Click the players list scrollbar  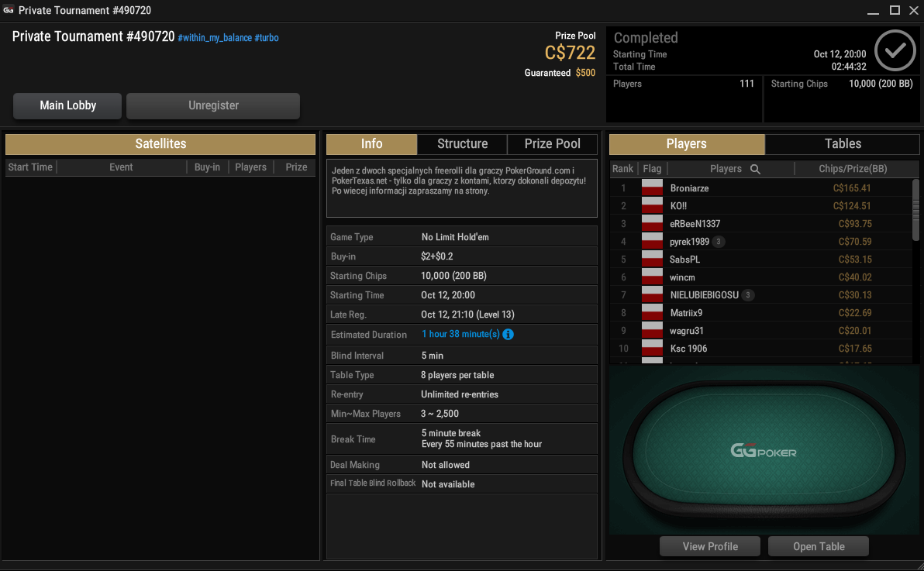point(915,210)
